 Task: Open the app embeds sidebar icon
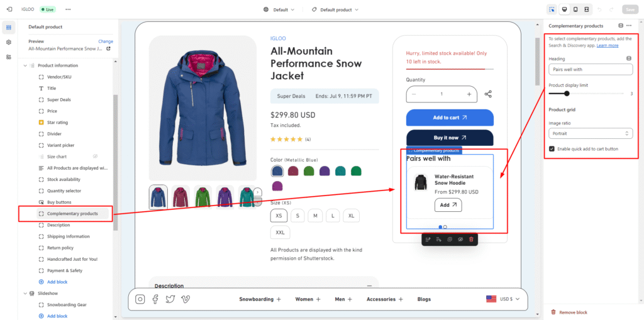(9, 57)
